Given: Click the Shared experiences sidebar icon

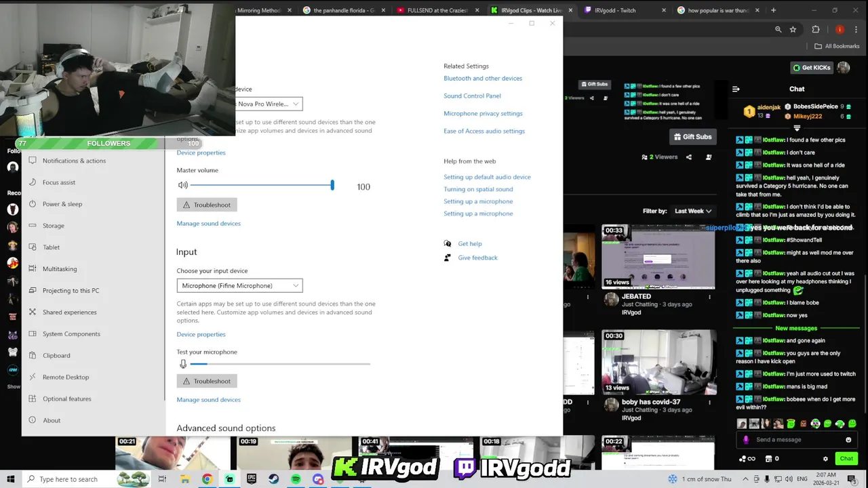Looking at the screenshot, I should click(33, 312).
